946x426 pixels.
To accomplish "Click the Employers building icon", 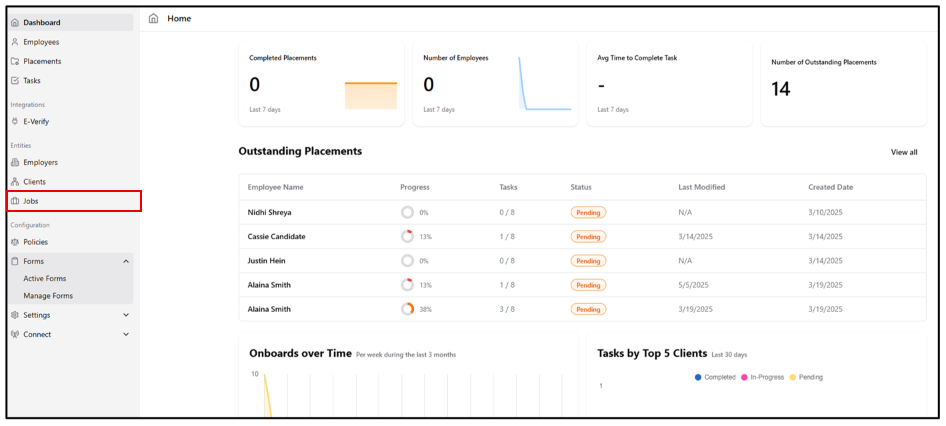I will coord(15,162).
